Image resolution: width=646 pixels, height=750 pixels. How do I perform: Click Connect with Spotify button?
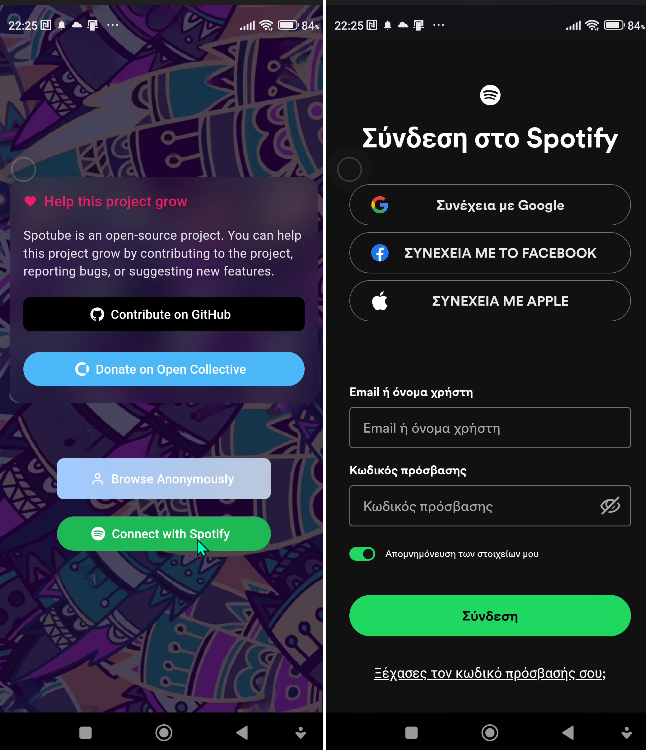[164, 534]
